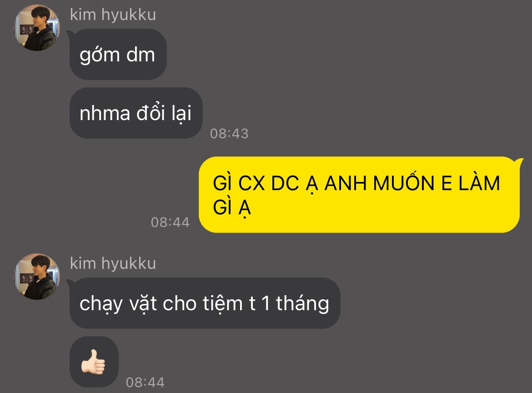Select the "nhma đổi lại" message bubble
The image size is (532, 393).
click(x=136, y=113)
